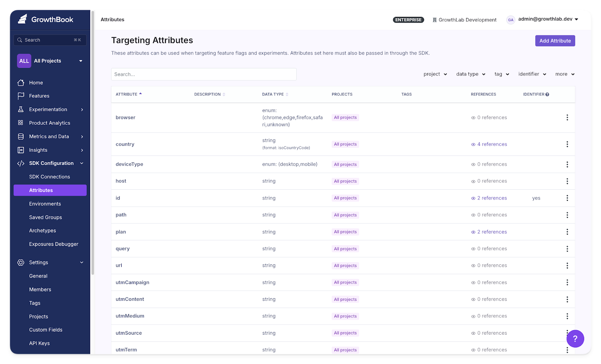601x364 pixels.
Task: Click the Features flag icon
Action: (x=21, y=96)
